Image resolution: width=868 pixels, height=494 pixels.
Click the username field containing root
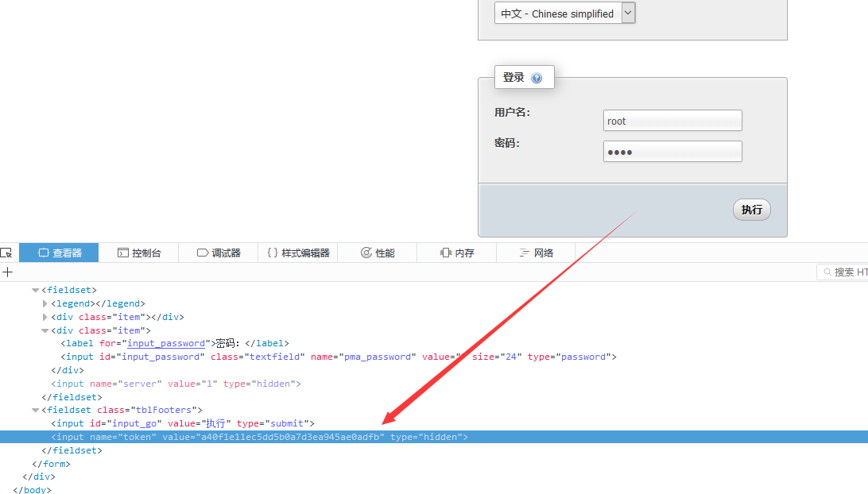tap(672, 121)
